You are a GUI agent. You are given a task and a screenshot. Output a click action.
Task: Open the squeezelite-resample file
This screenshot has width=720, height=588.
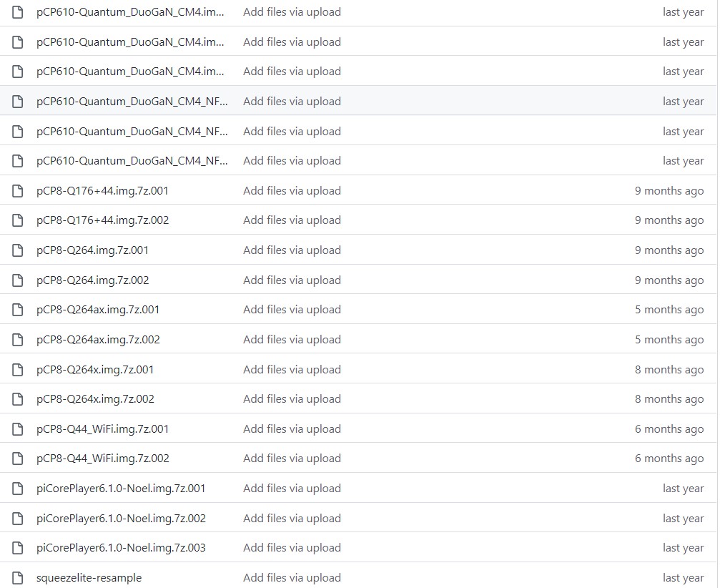89,578
